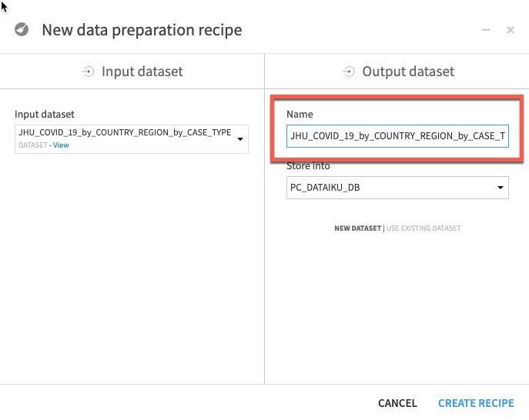Click the Input dataset field label
Screen dimensions: 529x420
[45, 114]
